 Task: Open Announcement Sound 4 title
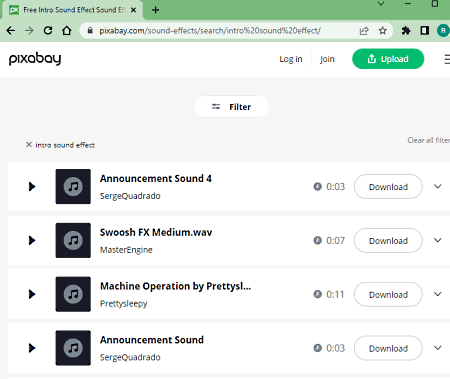click(156, 179)
